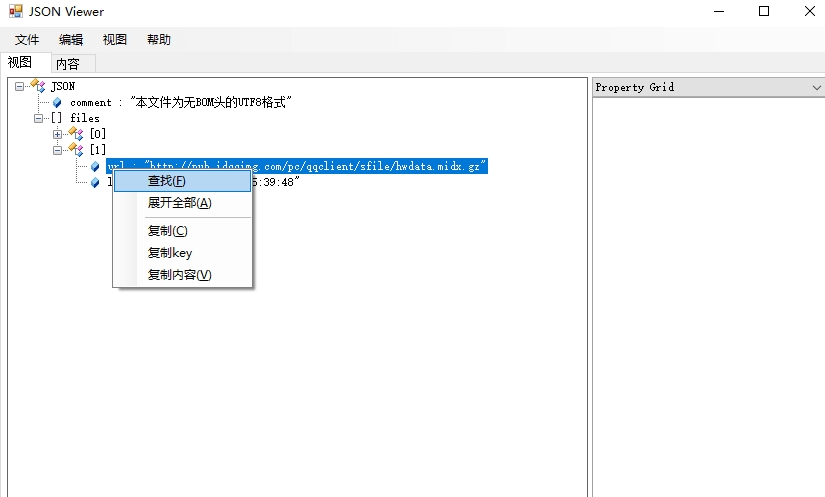Collapse the [1] array item

57,150
